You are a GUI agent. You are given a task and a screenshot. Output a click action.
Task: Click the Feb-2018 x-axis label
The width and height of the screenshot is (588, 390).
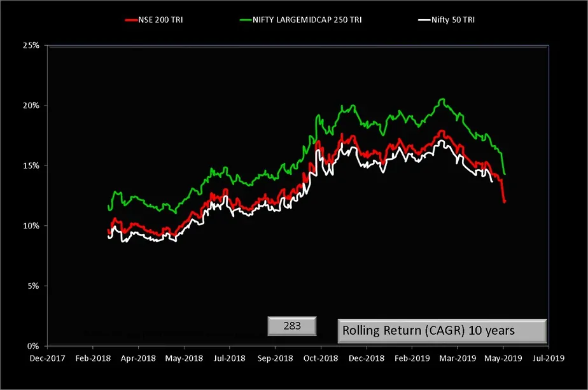[x=93, y=358]
